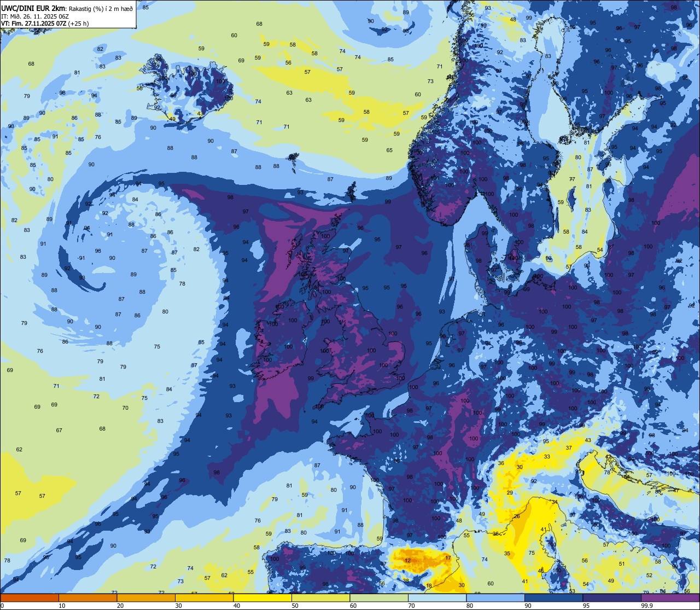Viewport: 700px width, 610px height.
Task: Pick the legend swatch between 60 and 70
Action: tap(379, 597)
